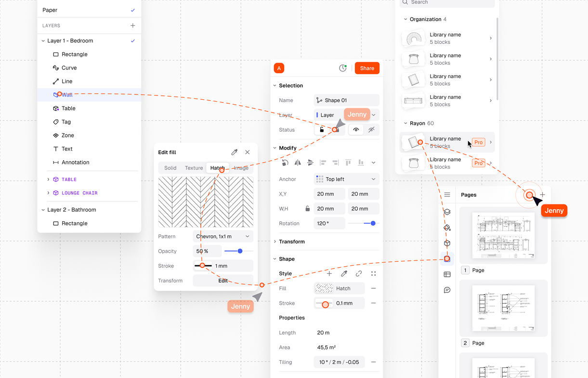Click the flip horizontal icon in Modify
588x378 pixels.
(x=298, y=163)
